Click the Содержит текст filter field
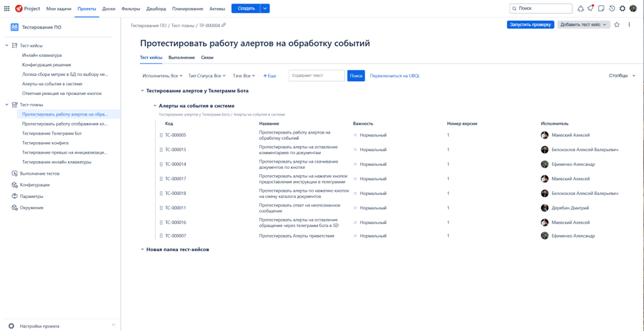Image resolution: width=644 pixels, height=331 pixels. tap(316, 76)
